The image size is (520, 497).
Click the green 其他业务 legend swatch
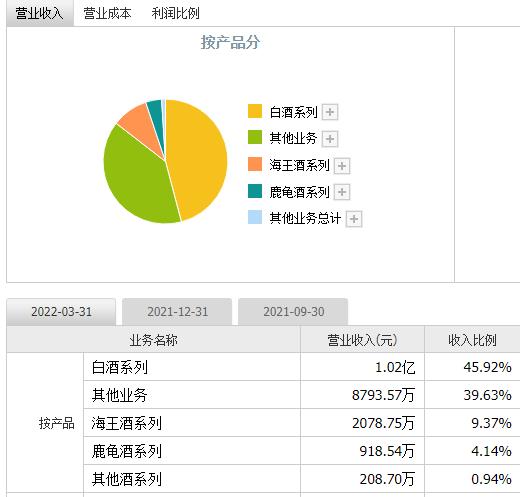(x=255, y=137)
